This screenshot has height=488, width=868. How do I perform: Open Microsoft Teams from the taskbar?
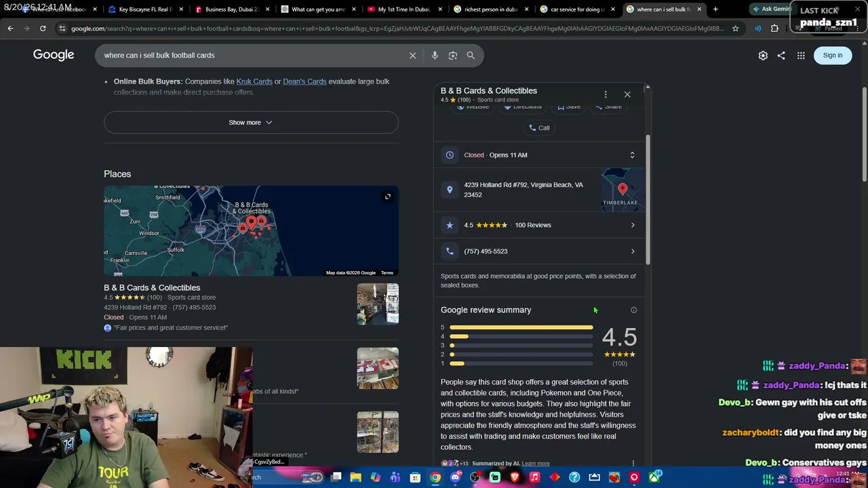pyautogui.click(x=395, y=477)
